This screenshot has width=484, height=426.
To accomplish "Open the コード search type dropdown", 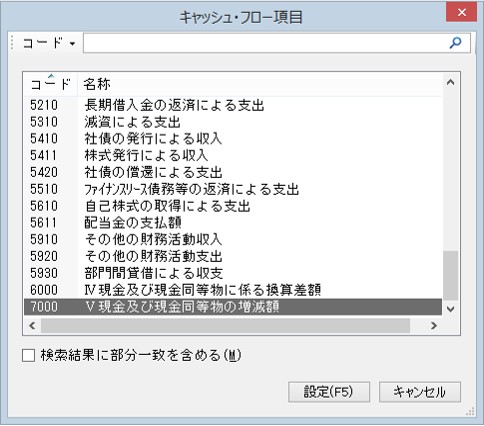I will click(x=49, y=43).
